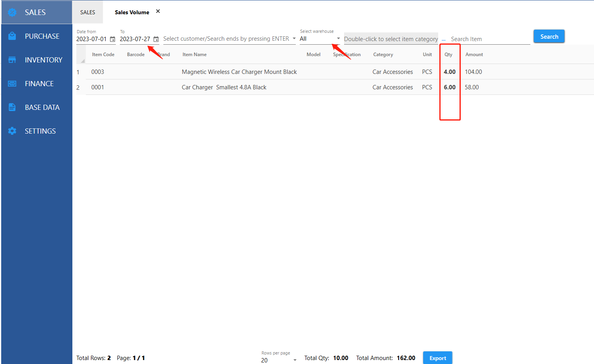This screenshot has height=364, width=594.
Task: Sort by Item Code column header
Action: click(103, 55)
